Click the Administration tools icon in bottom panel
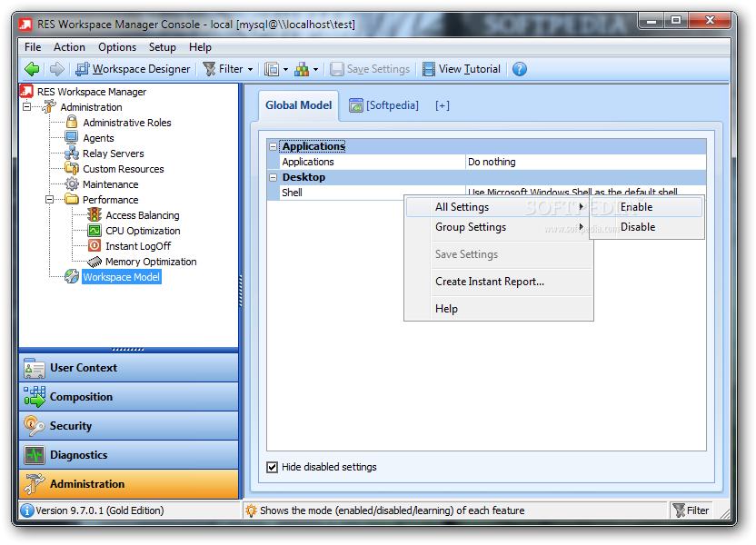Viewport: 756px width, 545px height. coord(35,484)
